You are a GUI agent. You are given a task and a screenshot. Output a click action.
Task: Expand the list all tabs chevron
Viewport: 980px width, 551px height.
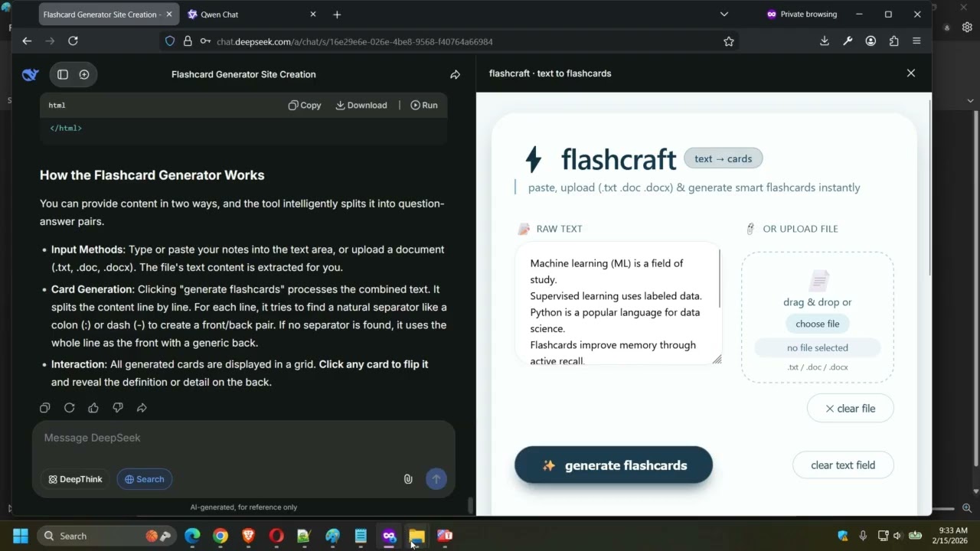[724, 15]
